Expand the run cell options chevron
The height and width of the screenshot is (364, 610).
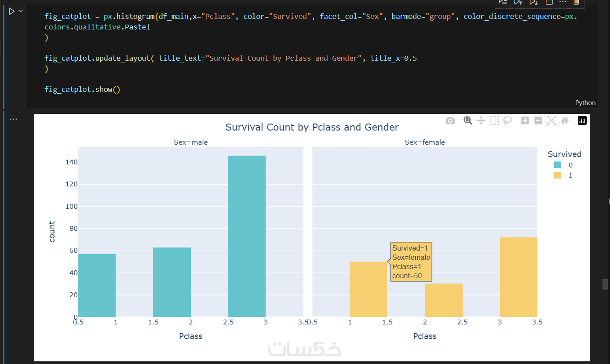pyautogui.click(x=20, y=11)
